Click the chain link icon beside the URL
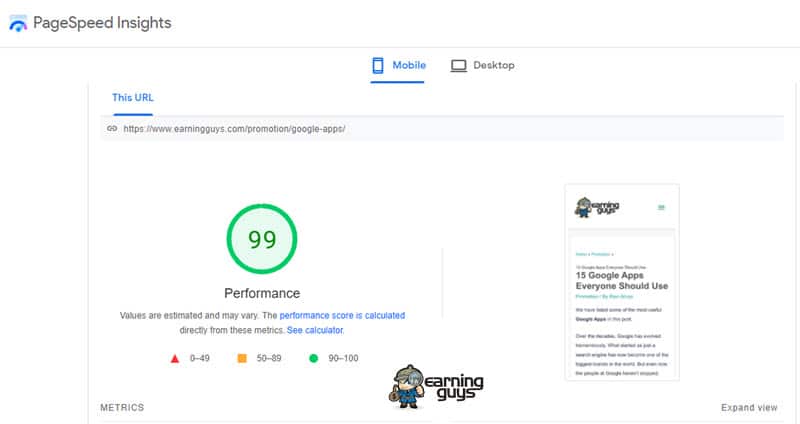Screen dimensions: 800x424 112,129
